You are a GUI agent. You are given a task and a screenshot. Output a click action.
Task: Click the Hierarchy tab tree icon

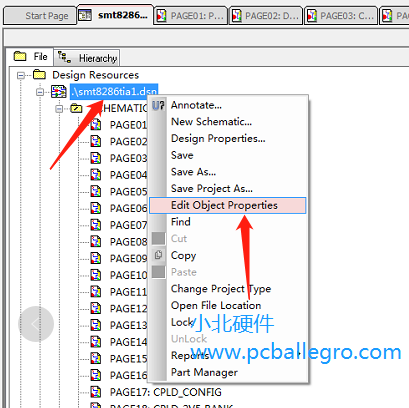point(64,57)
